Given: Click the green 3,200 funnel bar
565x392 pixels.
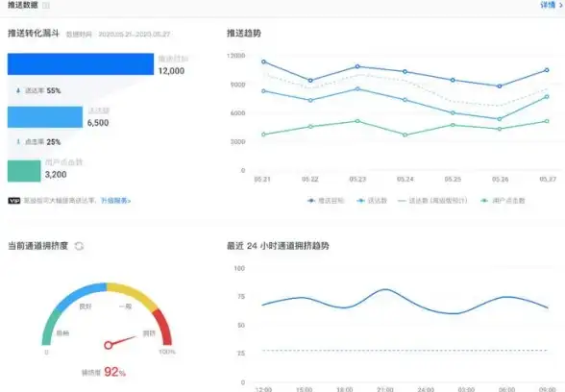Looking at the screenshot, I should 24,171.
